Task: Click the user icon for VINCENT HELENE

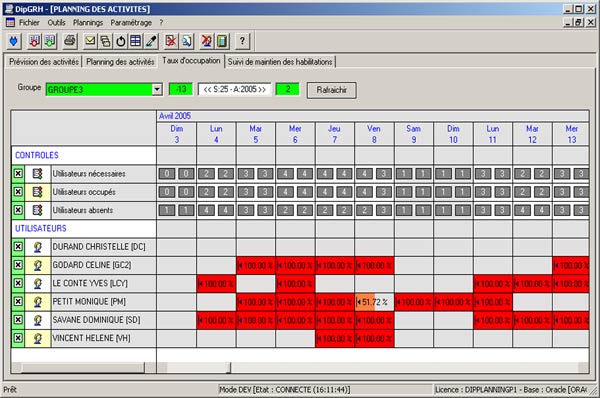Action: tap(38, 338)
